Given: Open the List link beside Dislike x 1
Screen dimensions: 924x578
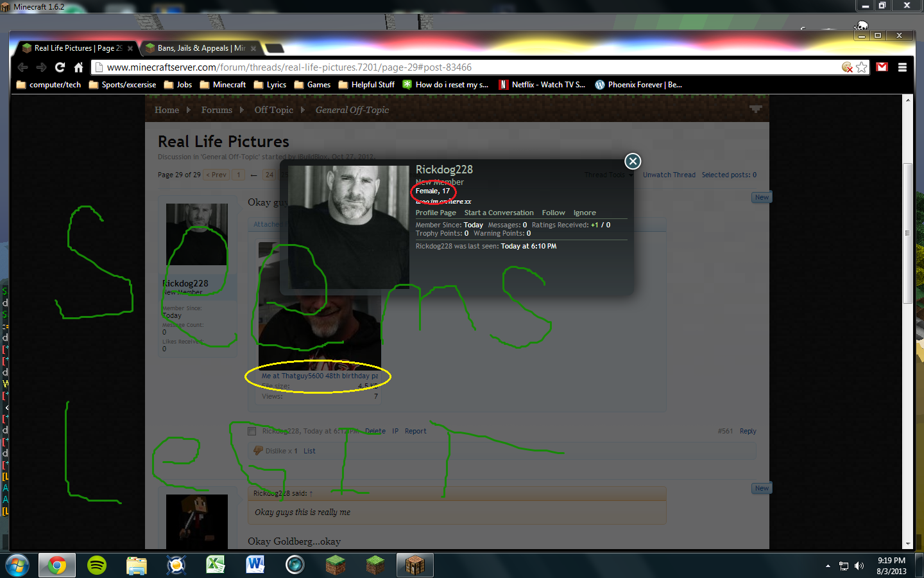Looking at the screenshot, I should [309, 451].
